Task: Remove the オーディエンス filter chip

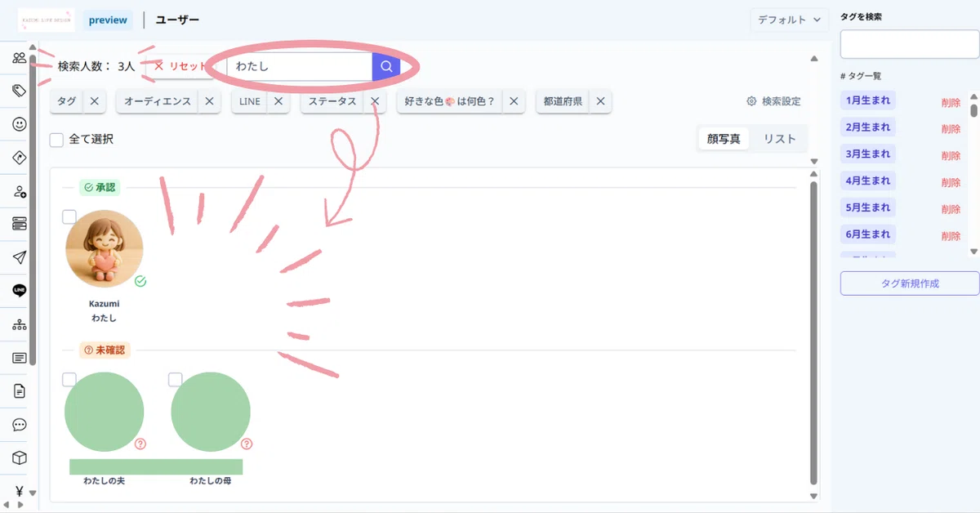Action: click(209, 101)
